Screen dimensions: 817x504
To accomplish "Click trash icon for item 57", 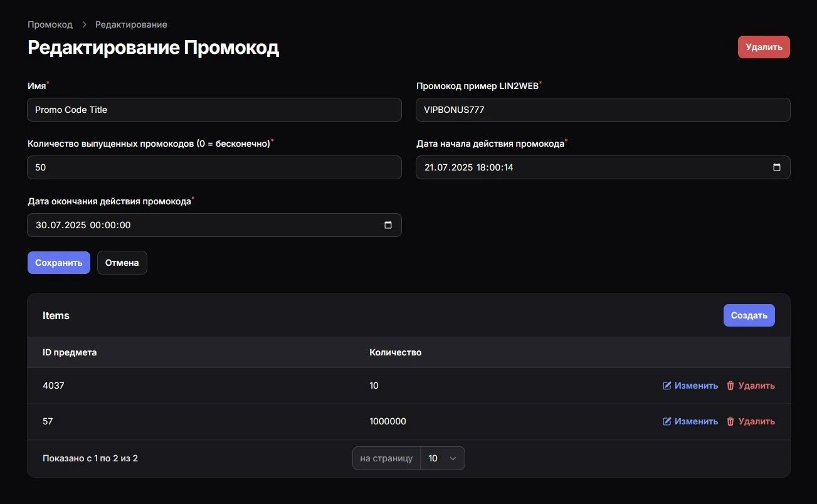I will (x=730, y=421).
